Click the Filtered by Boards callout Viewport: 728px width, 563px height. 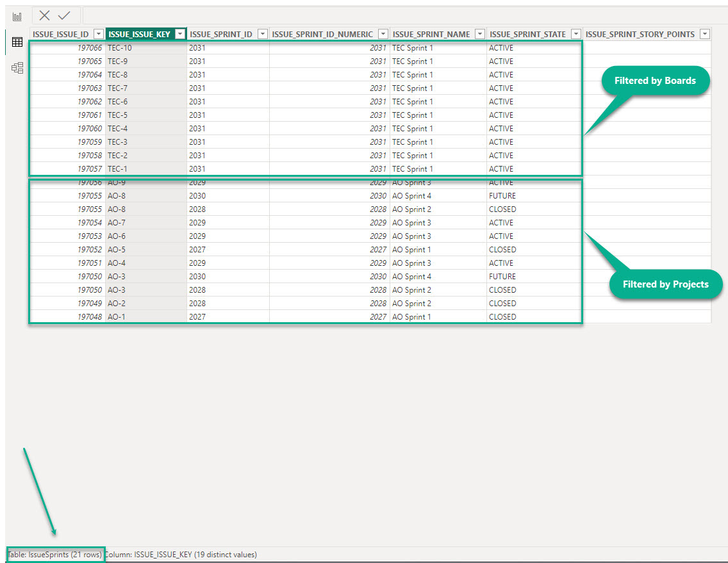tap(654, 81)
